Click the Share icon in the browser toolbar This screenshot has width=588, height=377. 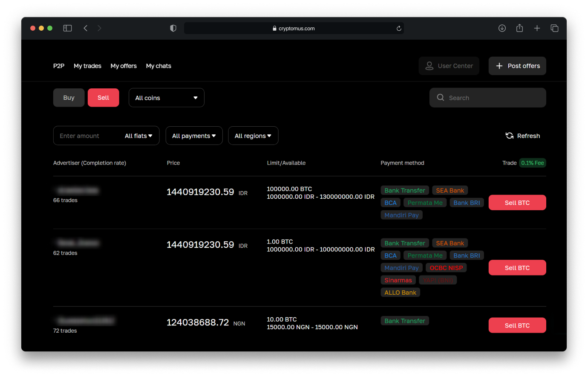[x=519, y=28]
